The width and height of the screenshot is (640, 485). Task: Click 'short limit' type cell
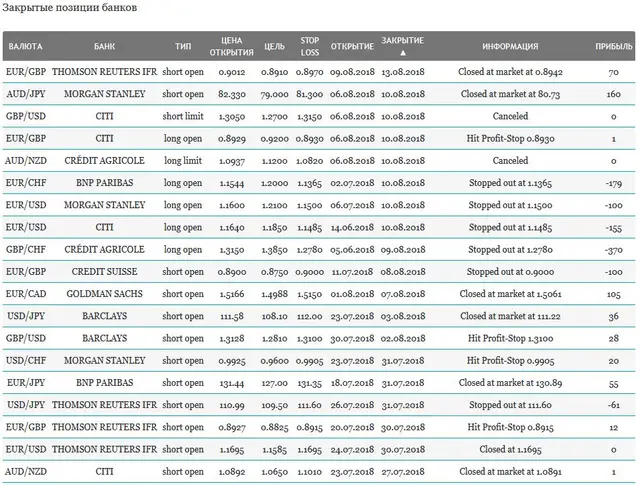coord(183,116)
